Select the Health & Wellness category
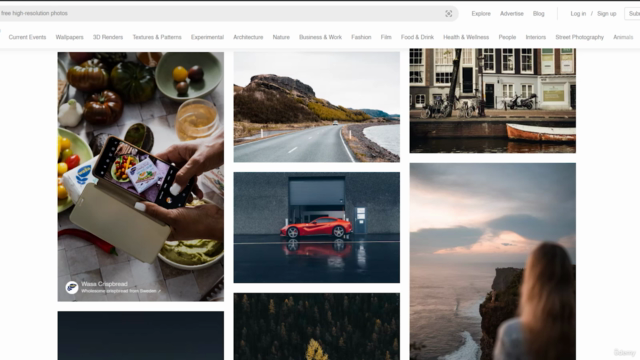Viewport: 640px width, 360px height. click(x=466, y=37)
